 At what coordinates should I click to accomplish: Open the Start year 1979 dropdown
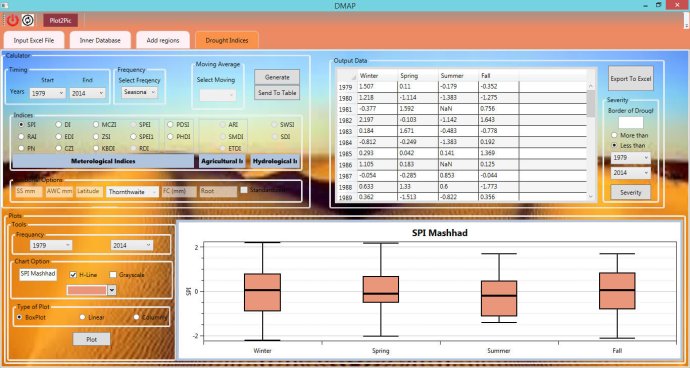coord(48,93)
